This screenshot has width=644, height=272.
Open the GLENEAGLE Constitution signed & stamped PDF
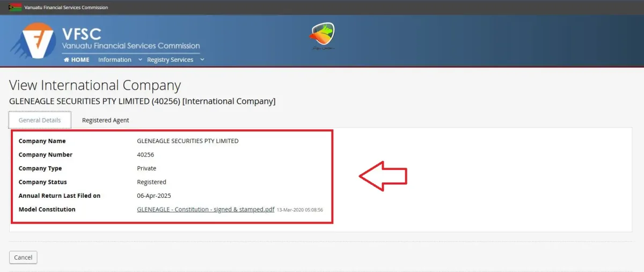pos(206,209)
